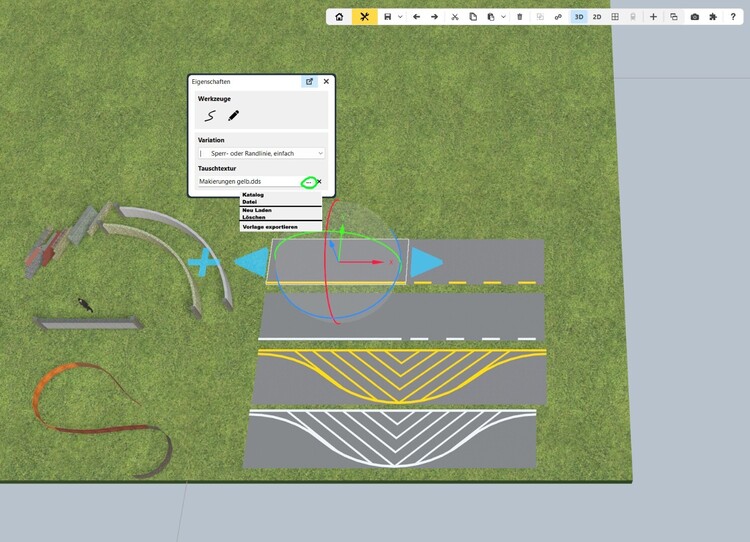Select the yellow chevron marking road piece

pos(399,377)
